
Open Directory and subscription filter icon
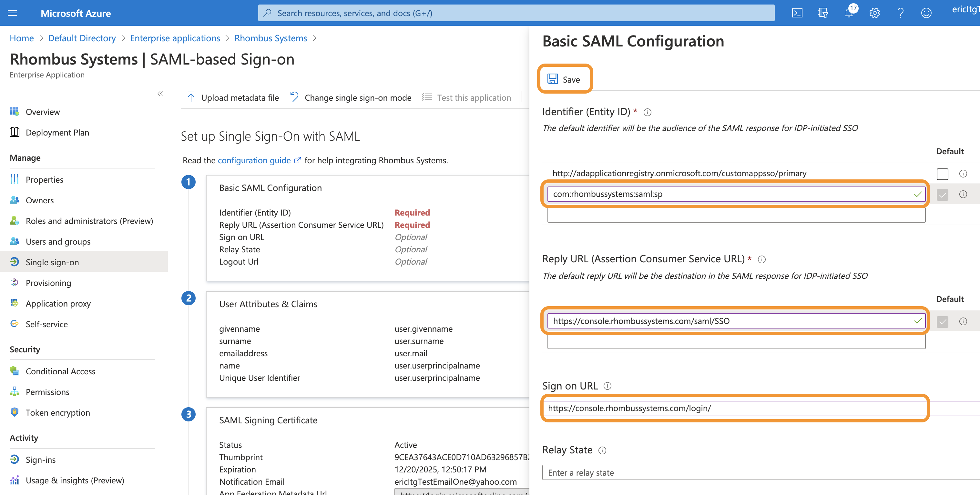(x=823, y=13)
